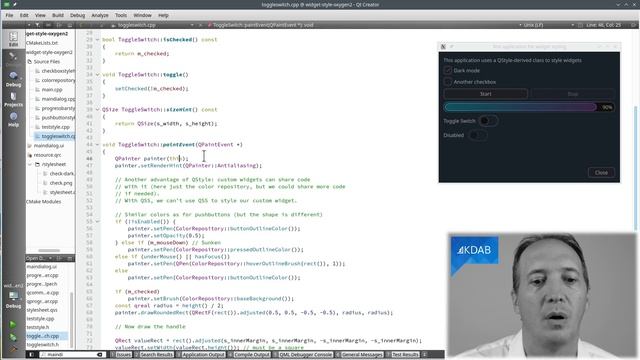Click the Close button in dialog
The image size is (640, 360).
(601, 173)
